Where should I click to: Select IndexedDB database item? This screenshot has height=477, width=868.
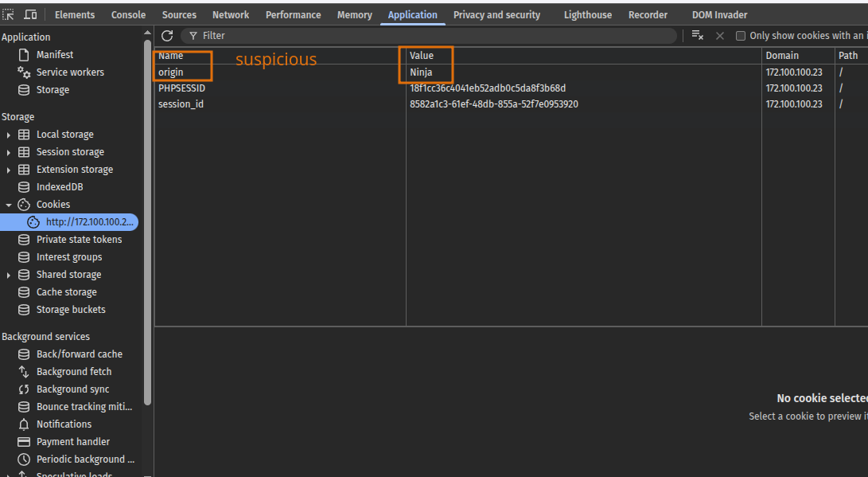(x=59, y=187)
